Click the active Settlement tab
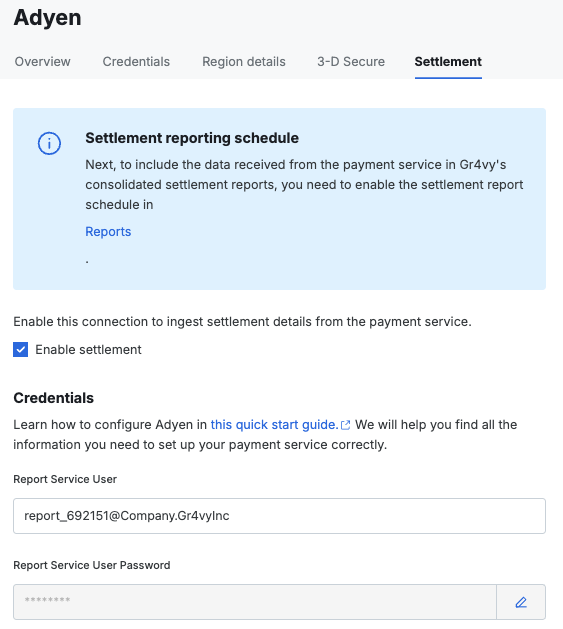 (448, 61)
